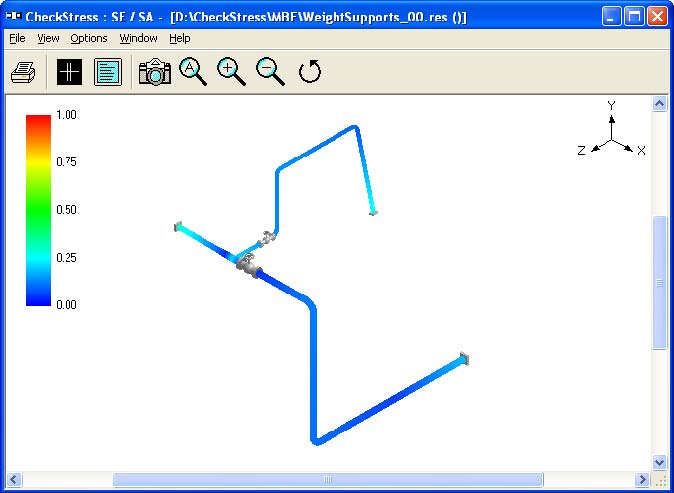The image size is (674, 493).
Task: Open the text listing results icon
Action: coord(107,72)
